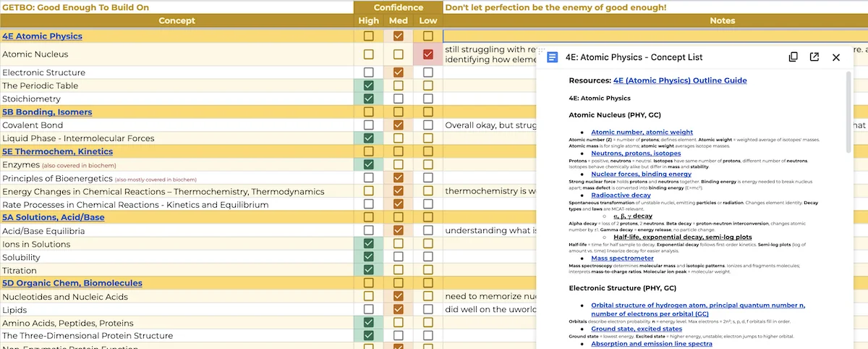Select notes cell 'need to memorize nuc'
The width and height of the screenshot is (868, 349).
pos(490,297)
